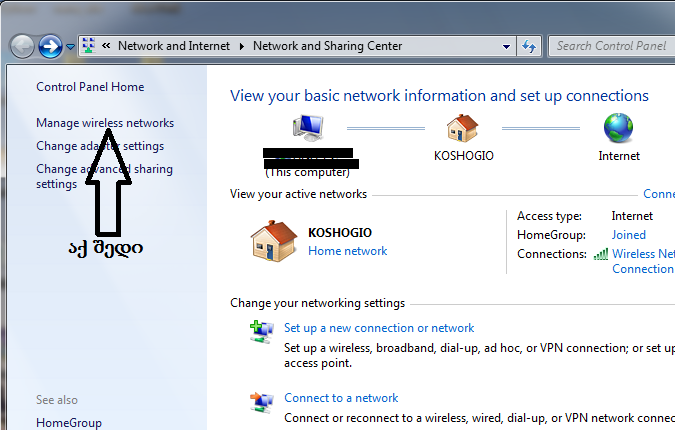Select Network and Internet breadcrumb
The image size is (675, 430).
pos(174,46)
